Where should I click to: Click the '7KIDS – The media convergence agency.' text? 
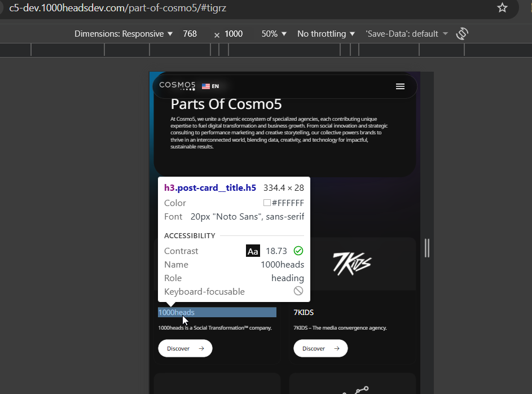(x=340, y=328)
